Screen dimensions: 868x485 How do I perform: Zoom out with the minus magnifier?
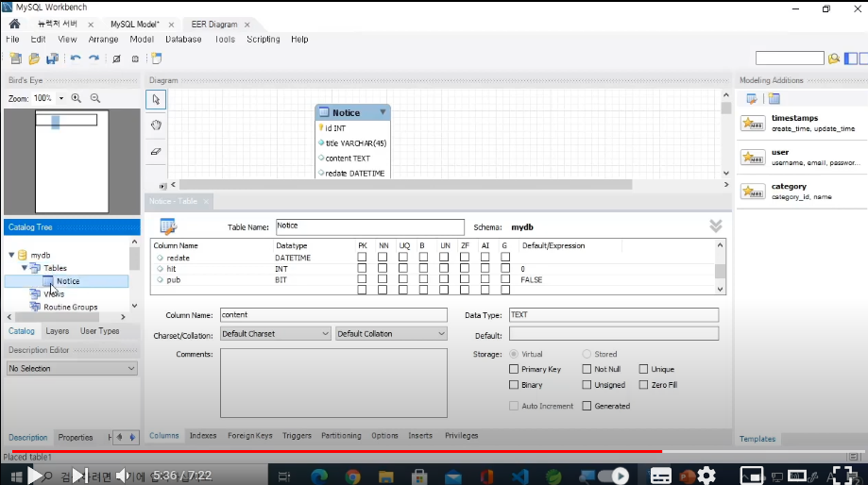click(95, 98)
